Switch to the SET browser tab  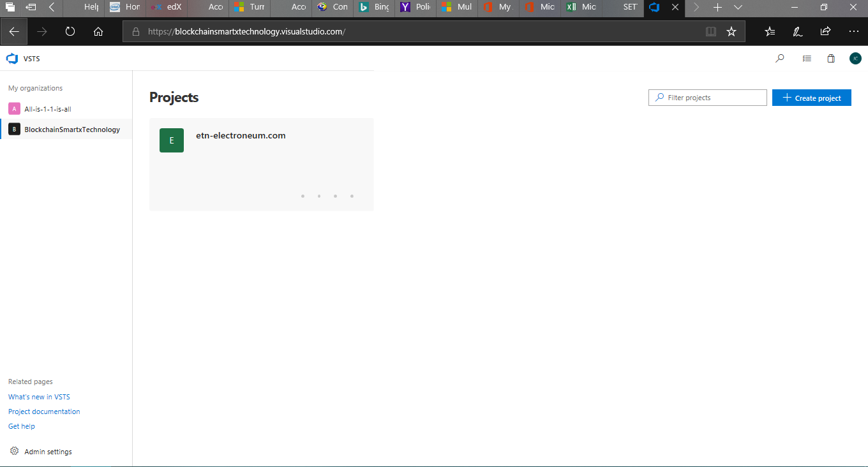624,8
